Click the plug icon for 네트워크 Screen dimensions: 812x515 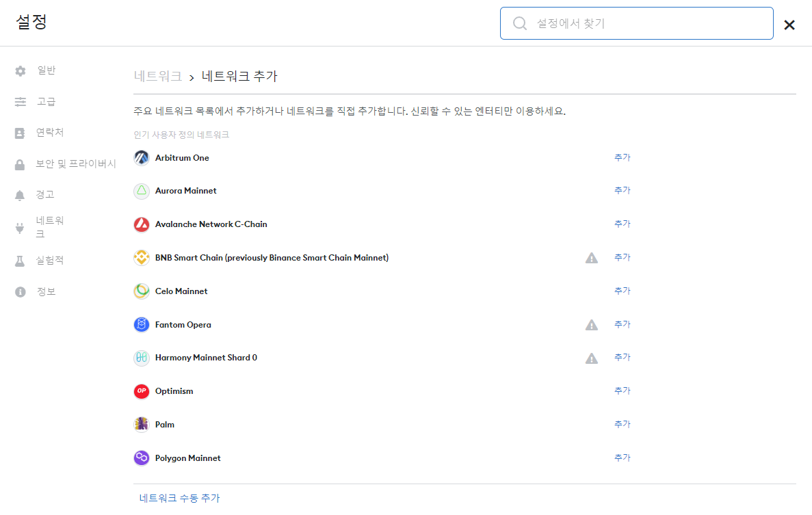pyautogui.click(x=20, y=228)
